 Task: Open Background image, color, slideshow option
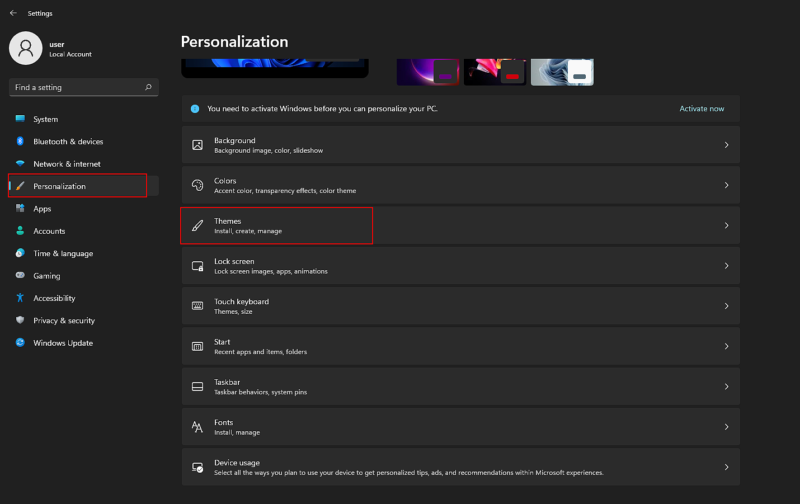click(461, 145)
